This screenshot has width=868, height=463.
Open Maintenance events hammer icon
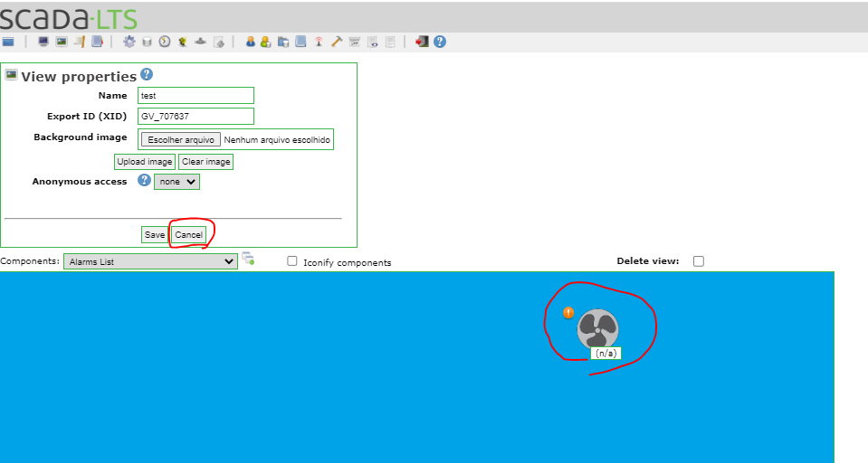337,42
